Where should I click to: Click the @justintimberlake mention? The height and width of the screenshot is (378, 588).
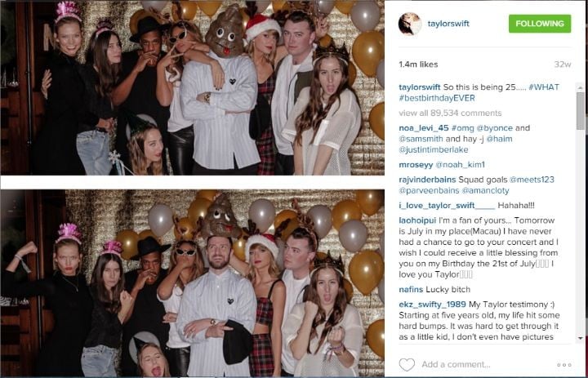pyautogui.click(x=434, y=150)
